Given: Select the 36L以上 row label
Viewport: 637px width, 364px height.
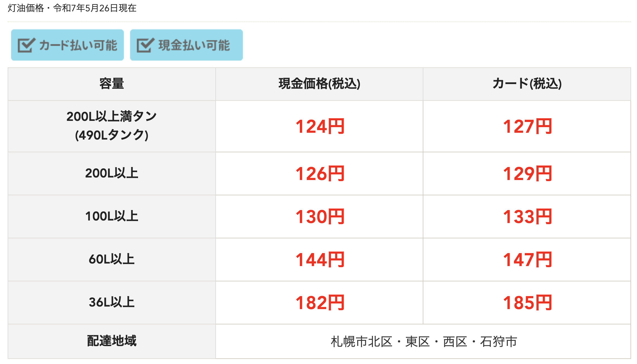Looking at the screenshot, I should coord(112,303).
